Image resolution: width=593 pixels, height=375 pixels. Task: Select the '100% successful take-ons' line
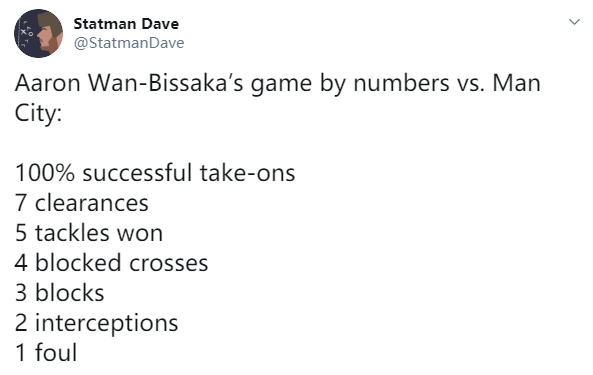point(155,173)
